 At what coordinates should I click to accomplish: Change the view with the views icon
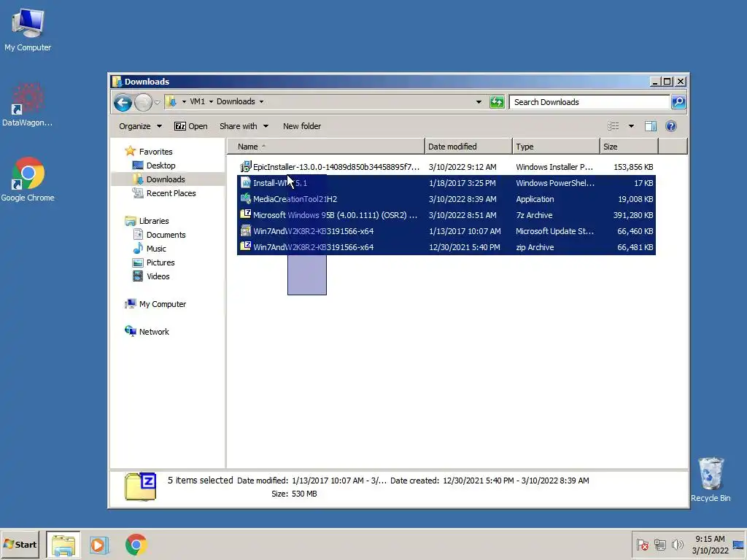pos(613,126)
